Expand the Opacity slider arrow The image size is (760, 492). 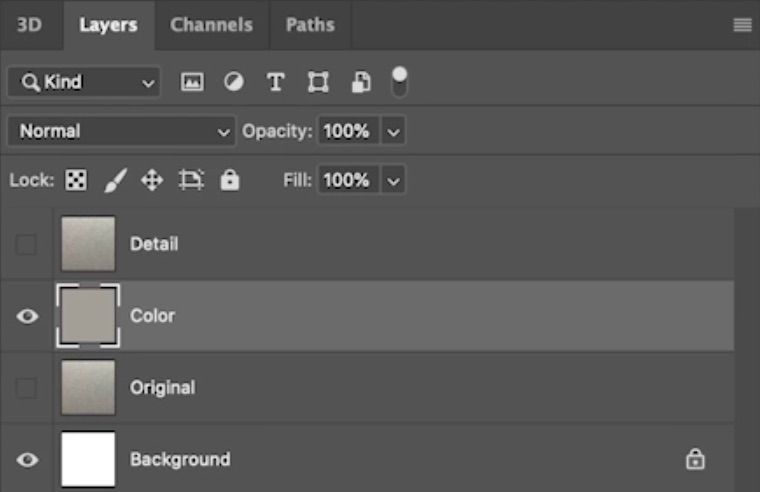393,131
